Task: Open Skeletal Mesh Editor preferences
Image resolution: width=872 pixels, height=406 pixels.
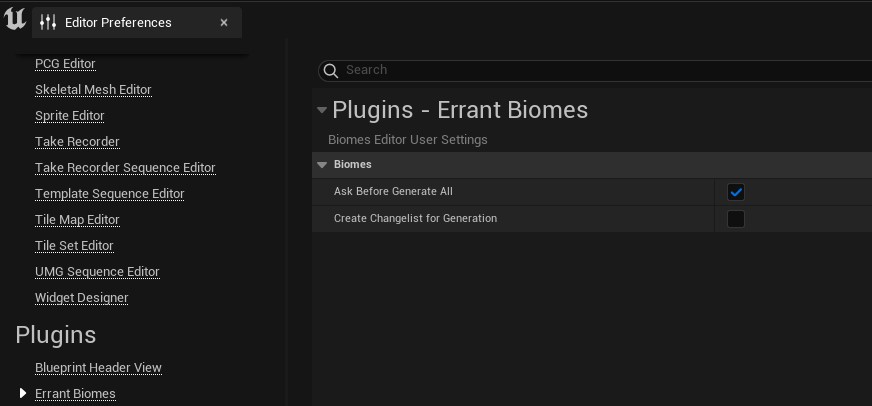Action: [x=93, y=90]
